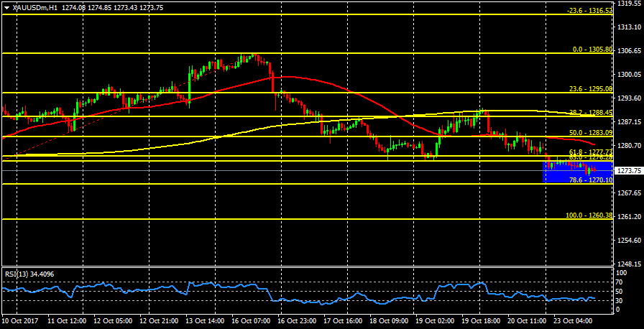This screenshot has height=329, width=644.
Task: Select the 78.6 Fibonacci label at 1270.10
Action: [x=590, y=180]
